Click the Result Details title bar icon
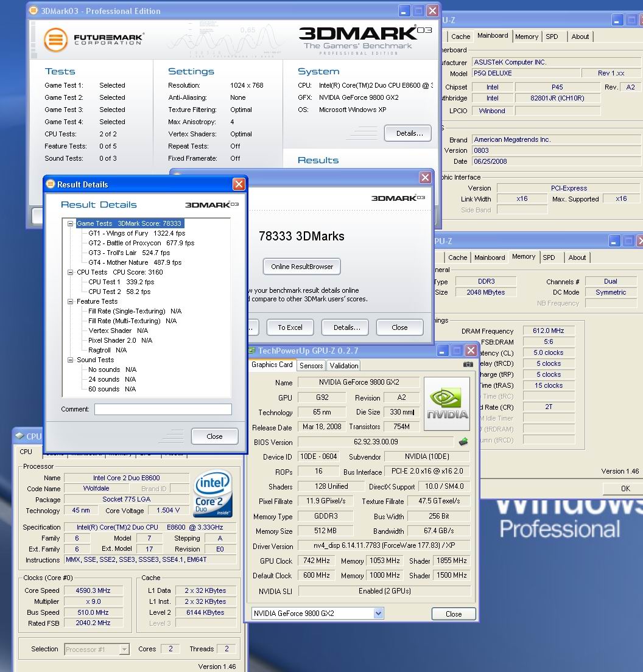 [x=51, y=184]
